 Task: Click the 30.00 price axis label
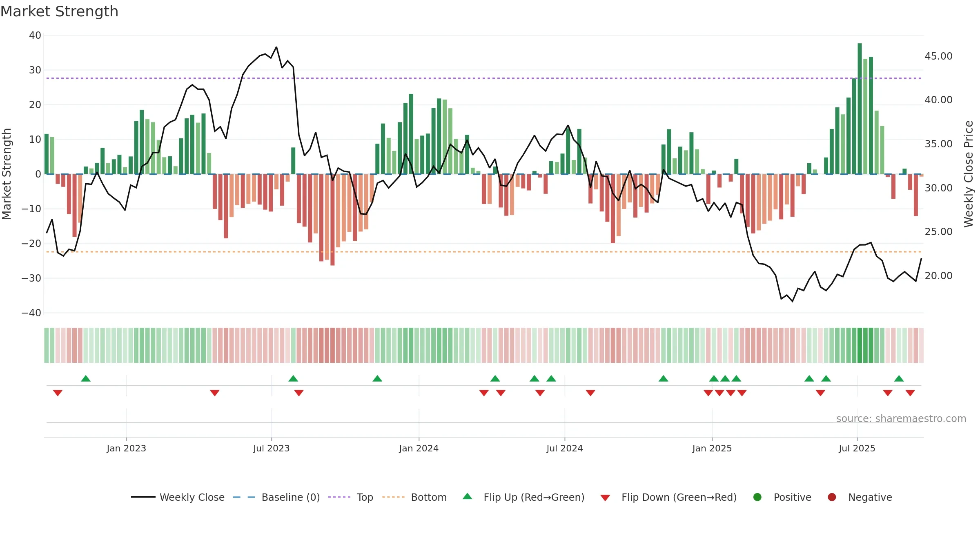click(x=938, y=188)
